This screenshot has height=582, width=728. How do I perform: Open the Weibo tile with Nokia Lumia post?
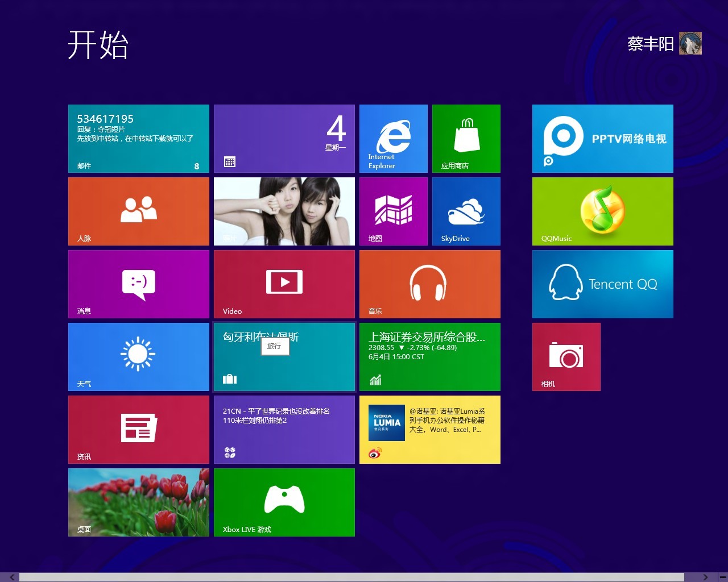[430, 430]
